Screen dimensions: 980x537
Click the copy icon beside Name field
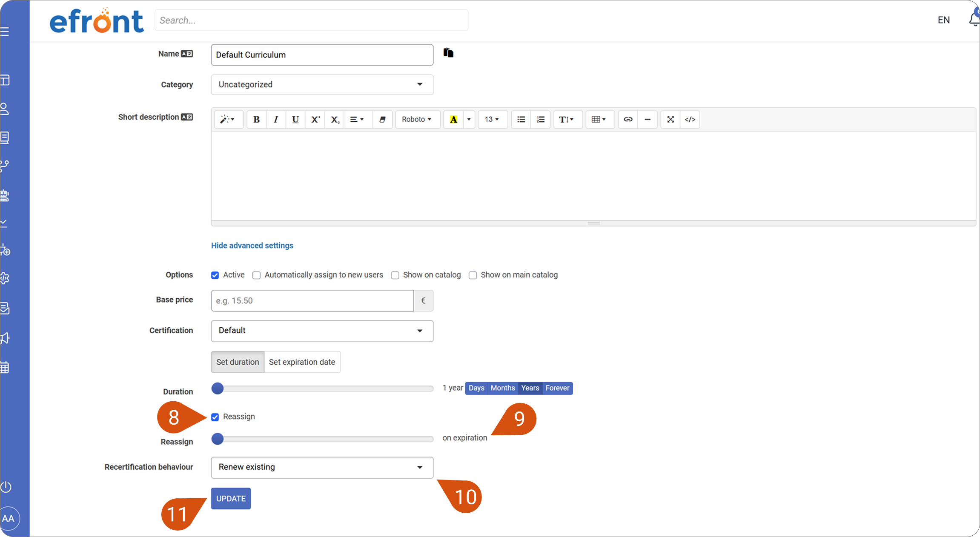coord(448,53)
